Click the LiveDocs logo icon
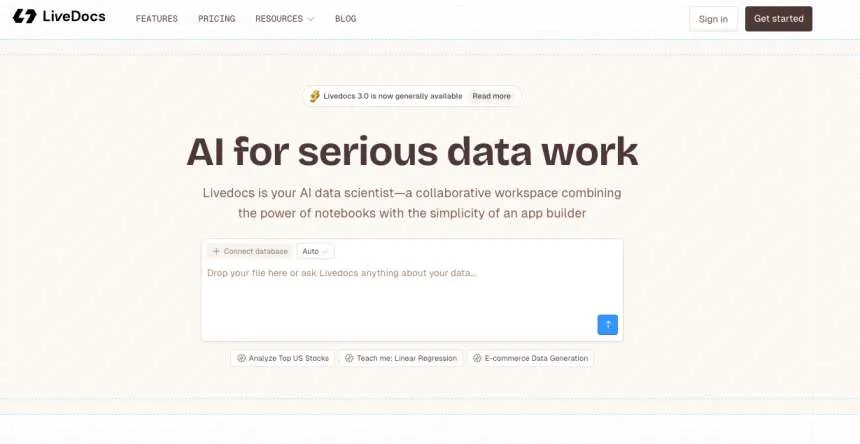860x444 pixels. 24,17
